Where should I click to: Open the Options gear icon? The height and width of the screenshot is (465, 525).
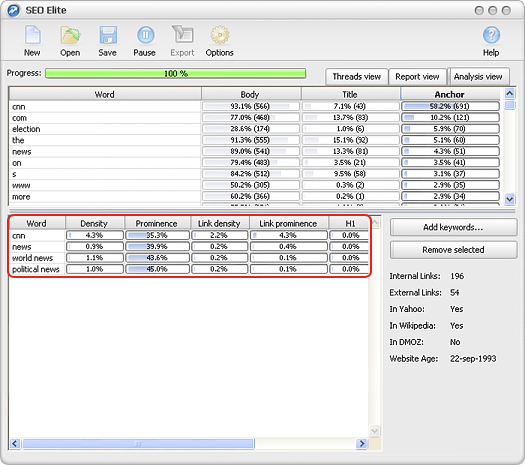pyautogui.click(x=220, y=35)
